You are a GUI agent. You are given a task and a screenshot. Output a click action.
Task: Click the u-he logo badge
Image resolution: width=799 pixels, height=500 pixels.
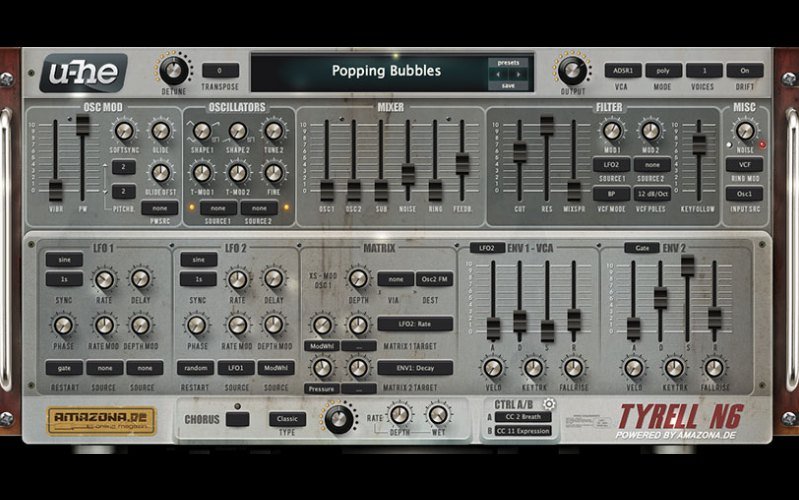point(84,73)
